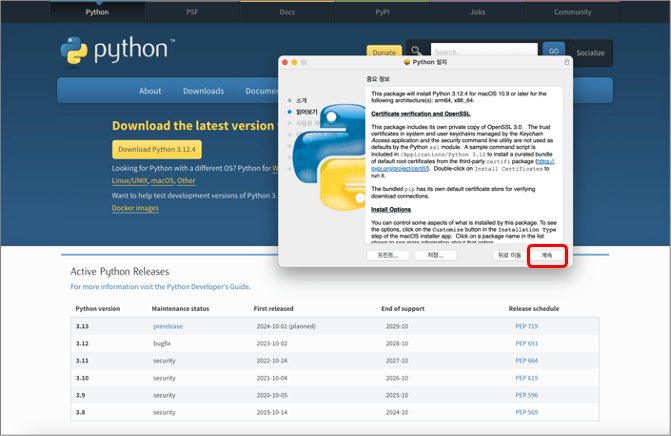Expand the About navigation menu

coord(150,91)
